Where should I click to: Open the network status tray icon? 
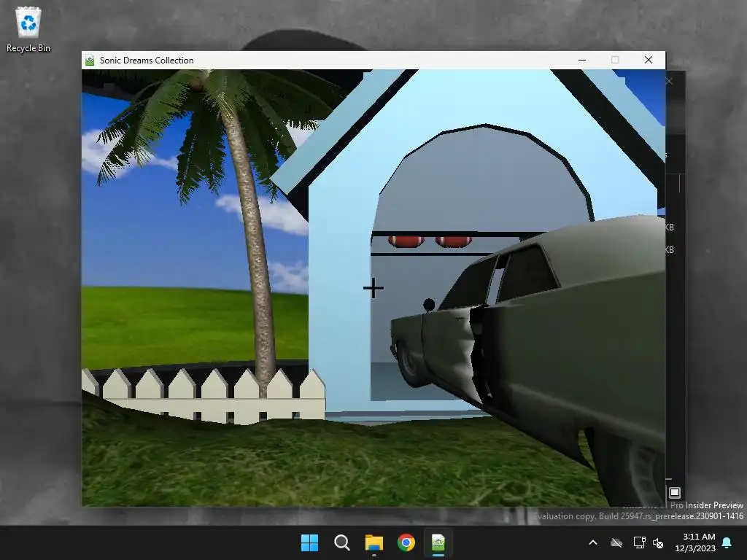pyautogui.click(x=639, y=542)
